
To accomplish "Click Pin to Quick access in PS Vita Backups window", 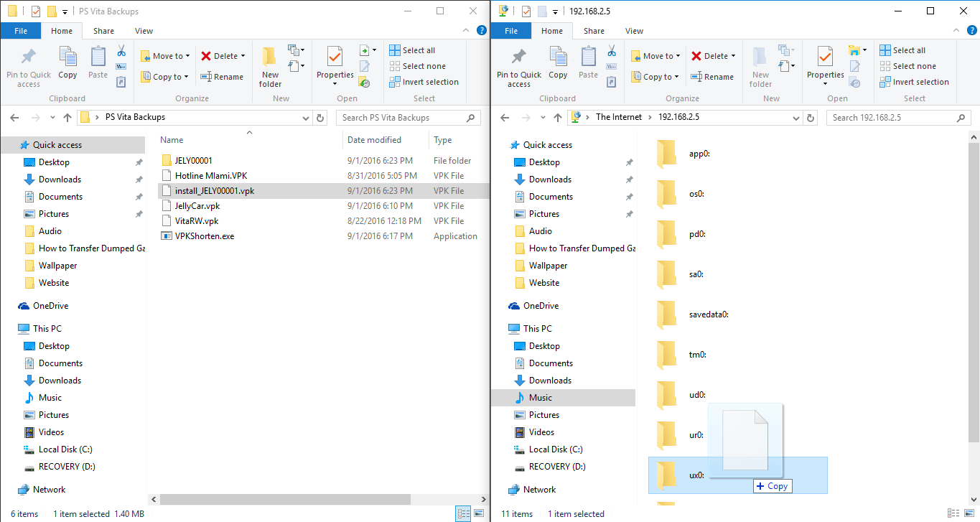I will [29, 67].
